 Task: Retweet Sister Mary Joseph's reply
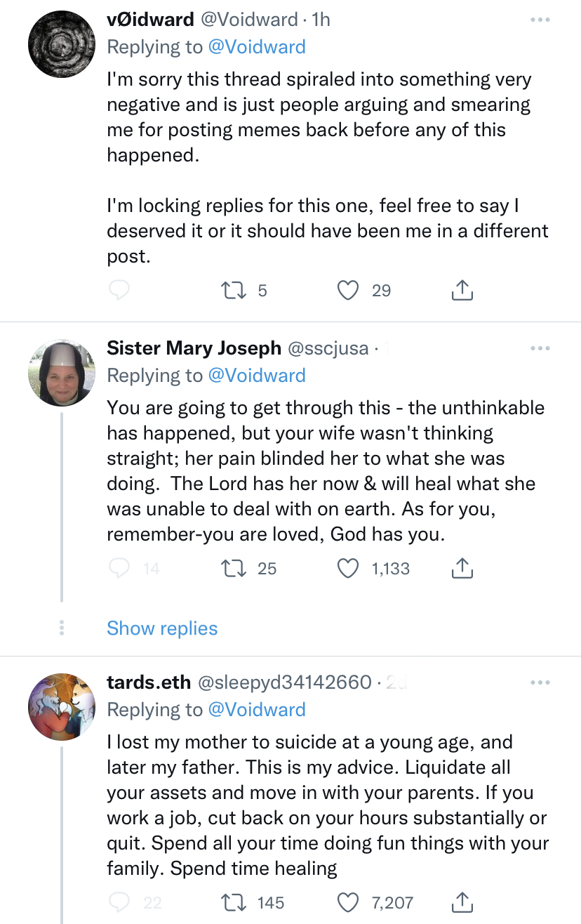pyautogui.click(x=231, y=568)
